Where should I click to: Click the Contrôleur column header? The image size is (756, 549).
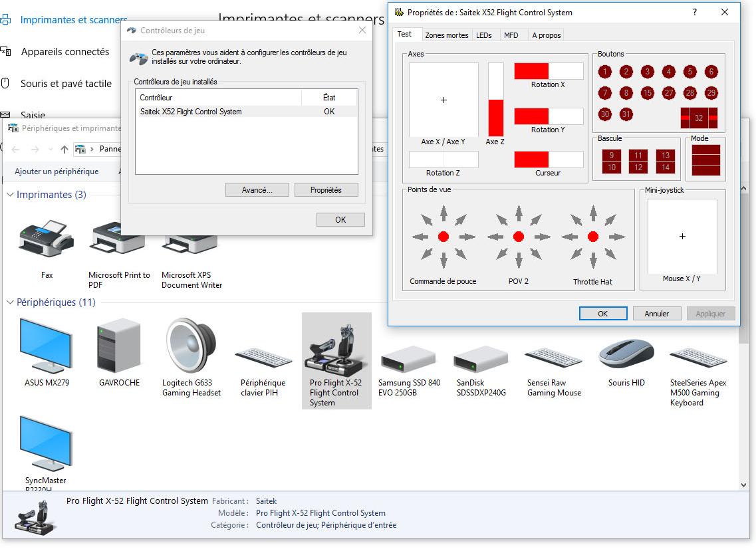click(x=219, y=98)
